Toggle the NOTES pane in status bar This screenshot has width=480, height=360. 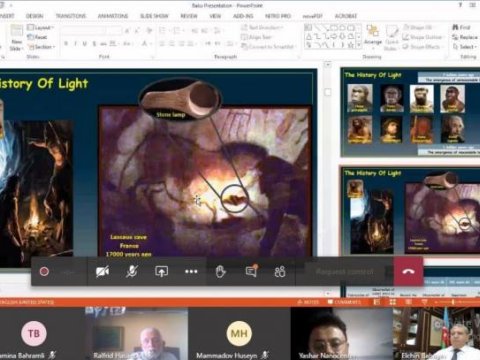pyautogui.click(x=308, y=302)
